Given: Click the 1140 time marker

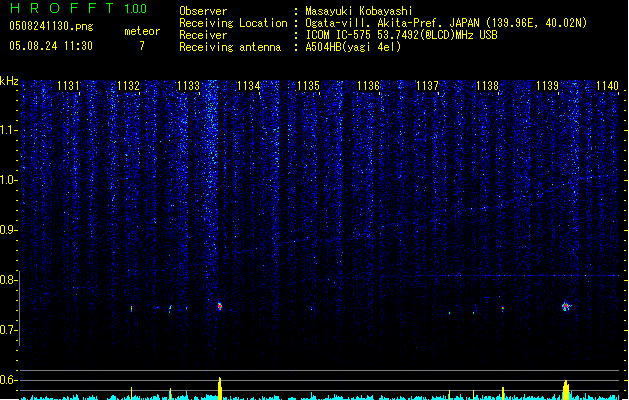Looking at the screenshot, I should (607, 86).
